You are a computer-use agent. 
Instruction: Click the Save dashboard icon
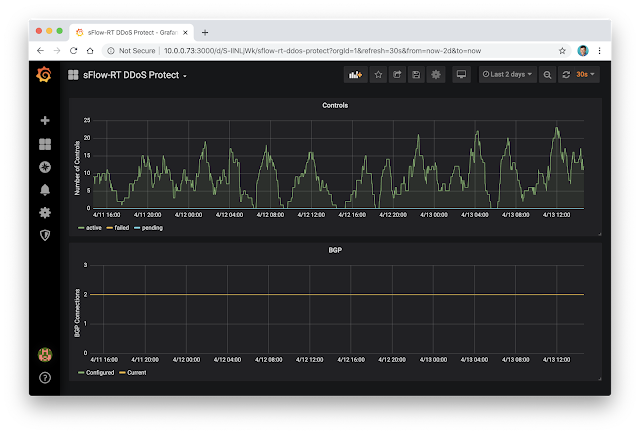click(x=416, y=75)
